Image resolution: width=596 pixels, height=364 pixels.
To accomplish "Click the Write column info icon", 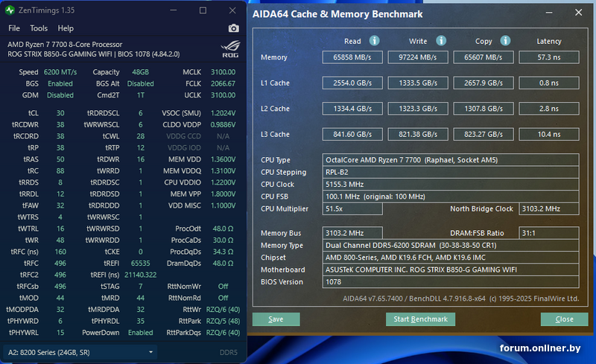I will coord(441,41).
